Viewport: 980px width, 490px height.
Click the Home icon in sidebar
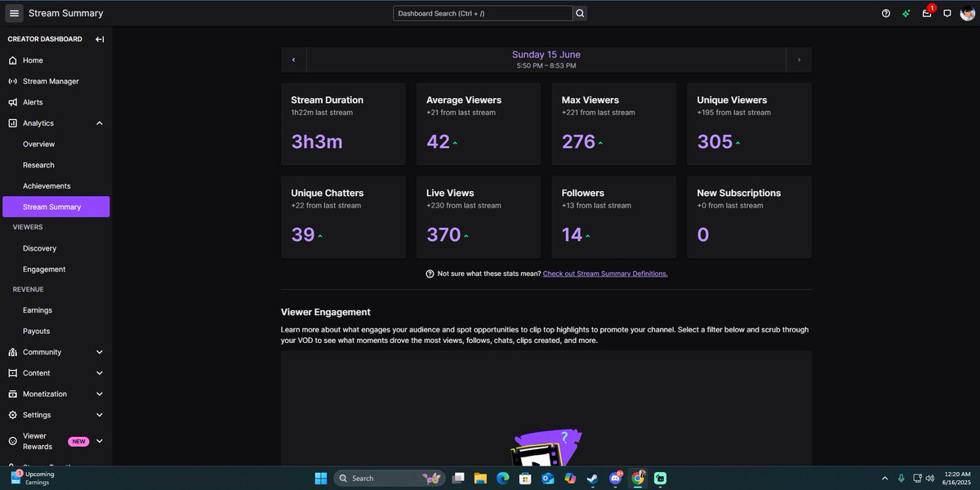click(12, 60)
